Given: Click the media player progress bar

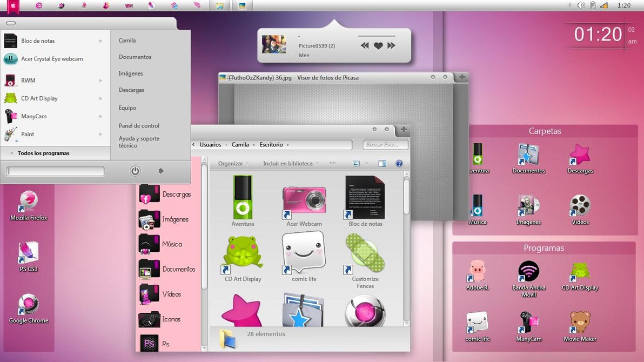Looking at the screenshot, I should (x=346, y=36).
